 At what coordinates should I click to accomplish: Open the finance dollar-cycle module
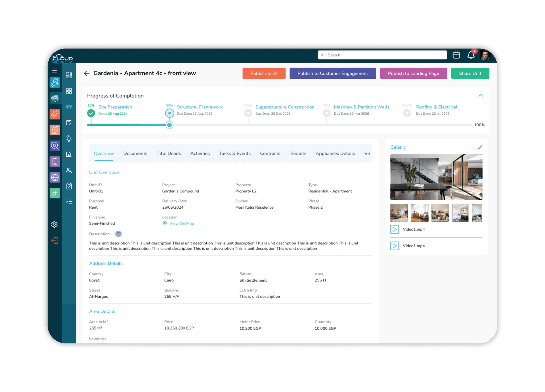point(55,130)
